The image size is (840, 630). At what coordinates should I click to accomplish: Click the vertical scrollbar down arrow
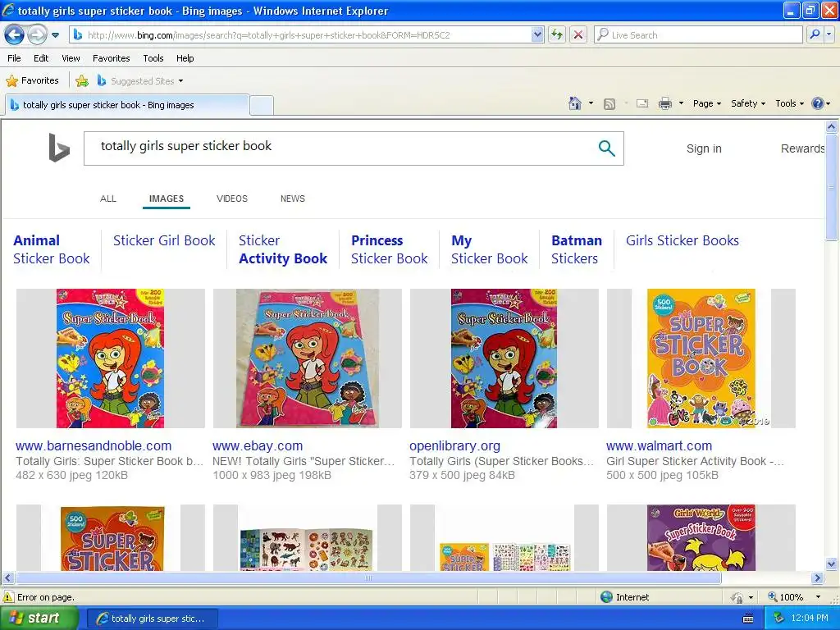832,564
